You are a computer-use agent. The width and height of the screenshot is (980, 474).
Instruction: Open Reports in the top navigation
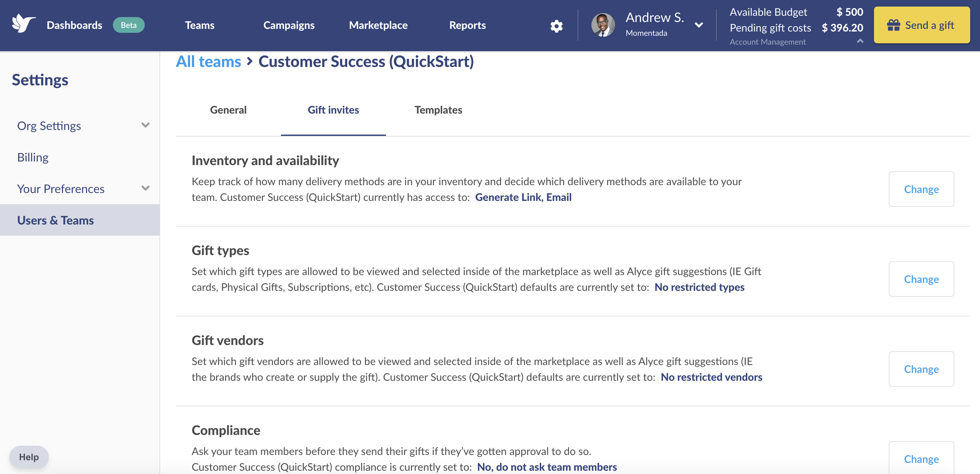(x=467, y=25)
